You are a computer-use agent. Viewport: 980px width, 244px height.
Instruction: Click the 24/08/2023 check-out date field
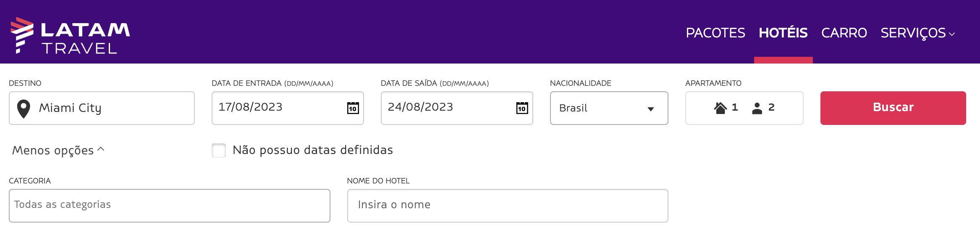click(x=457, y=108)
